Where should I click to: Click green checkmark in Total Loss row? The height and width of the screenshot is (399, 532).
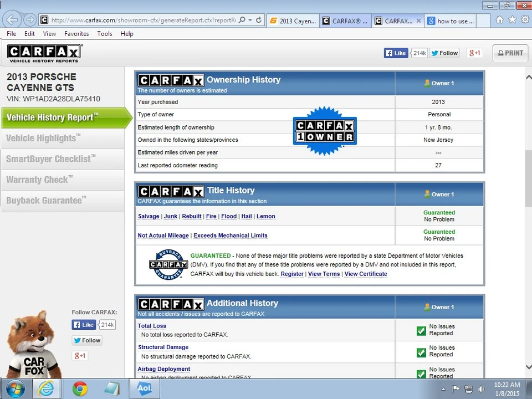421,331
